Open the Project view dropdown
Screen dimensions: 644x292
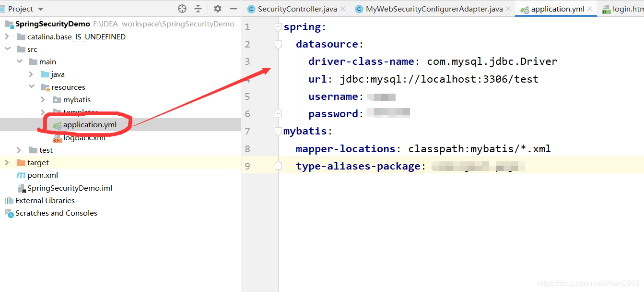coord(40,9)
